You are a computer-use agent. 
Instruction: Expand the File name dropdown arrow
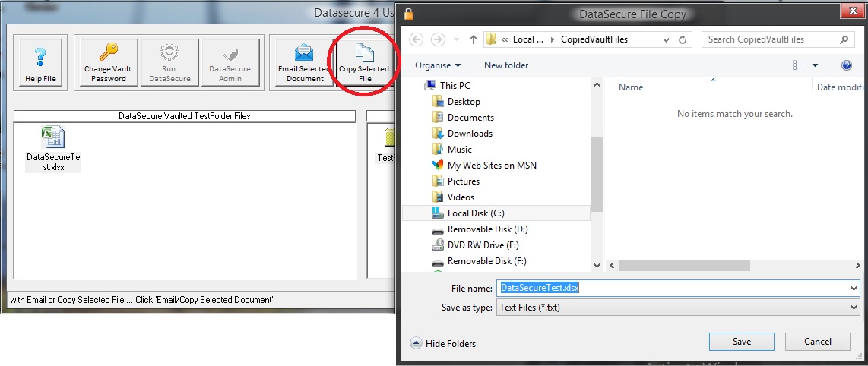tap(853, 289)
